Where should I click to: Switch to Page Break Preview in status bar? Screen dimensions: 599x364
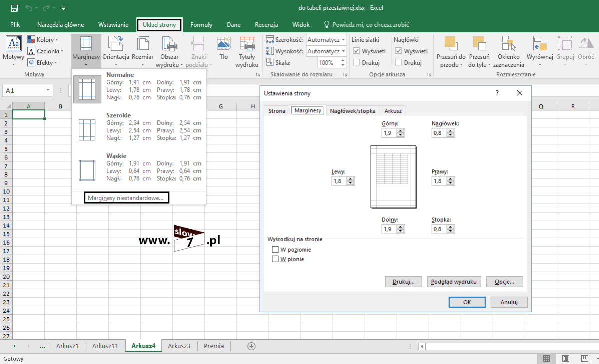tap(584, 358)
